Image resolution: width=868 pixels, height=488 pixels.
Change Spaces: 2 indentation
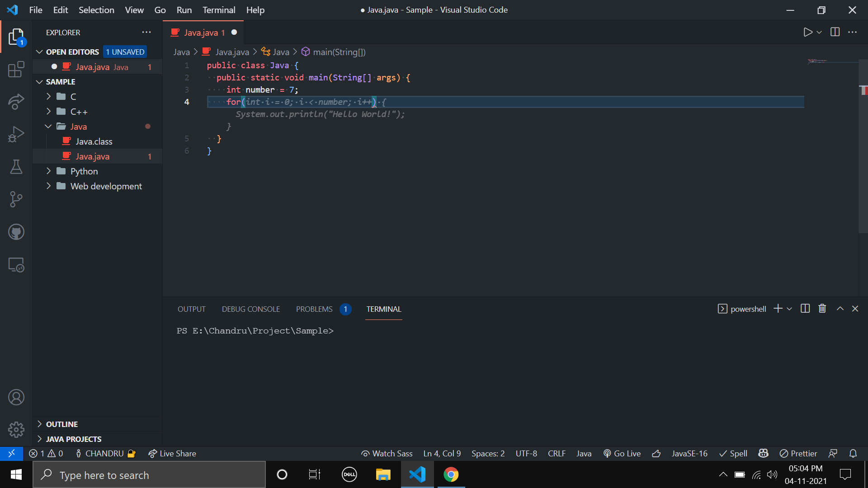[x=488, y=453]
